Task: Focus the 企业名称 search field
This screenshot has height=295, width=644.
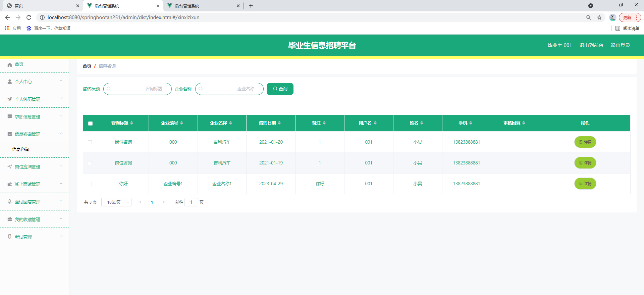Action: (229, 89)
